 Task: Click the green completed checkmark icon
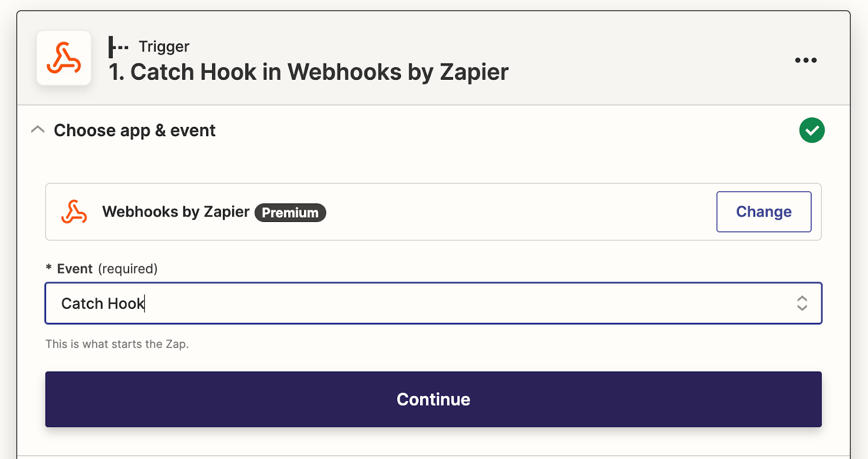tap(812, 130)
